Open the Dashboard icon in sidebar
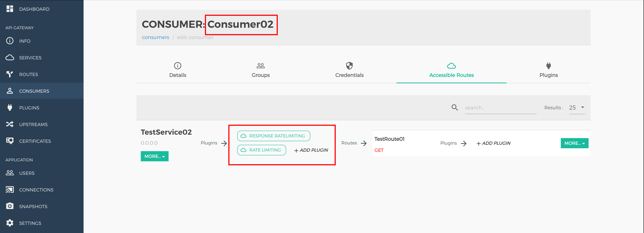644x233 pixels. 10,9
